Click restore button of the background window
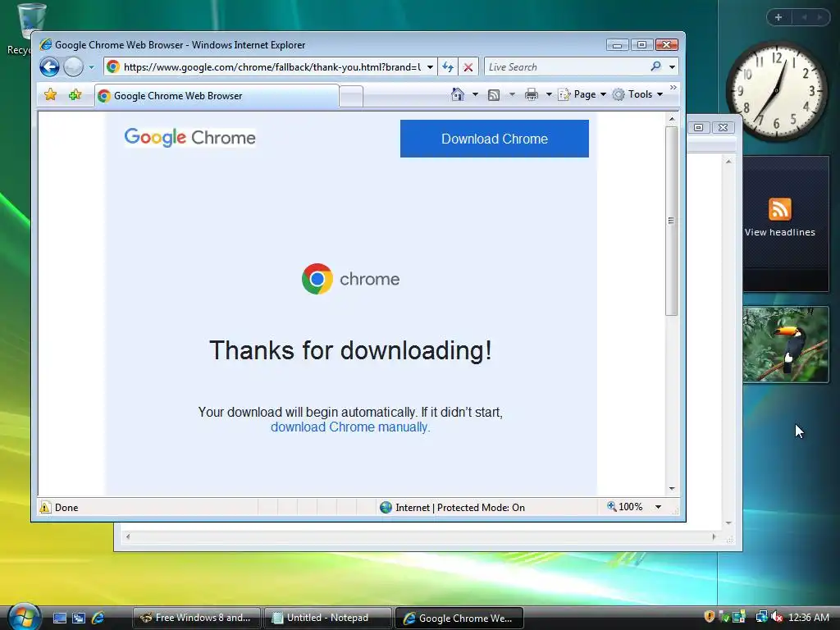The image size is (840, 630). (x=699, y=127)
